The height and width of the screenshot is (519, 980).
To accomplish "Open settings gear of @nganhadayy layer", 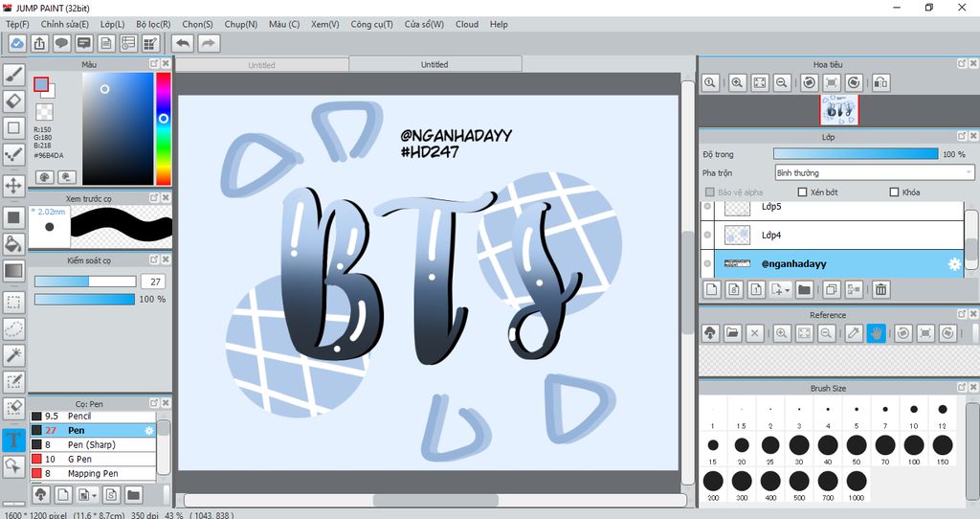I will pos(954,264).
